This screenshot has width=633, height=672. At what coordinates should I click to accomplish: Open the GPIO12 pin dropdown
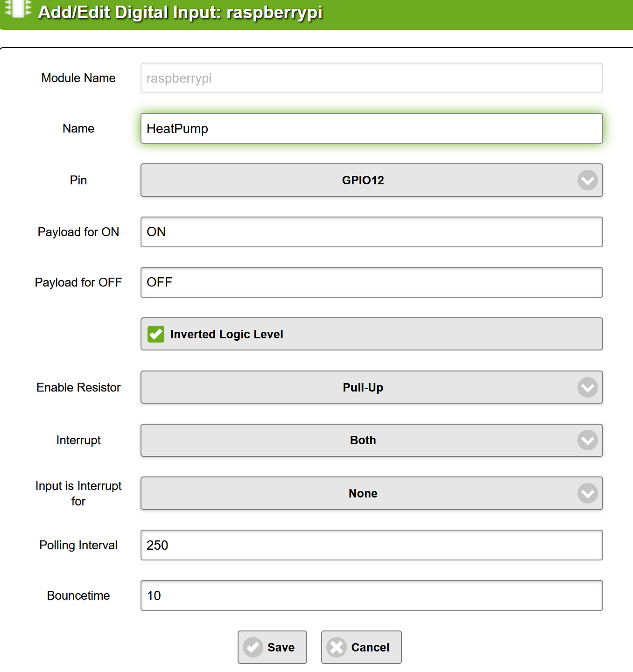pyautogui.click(x=362, y=180)
